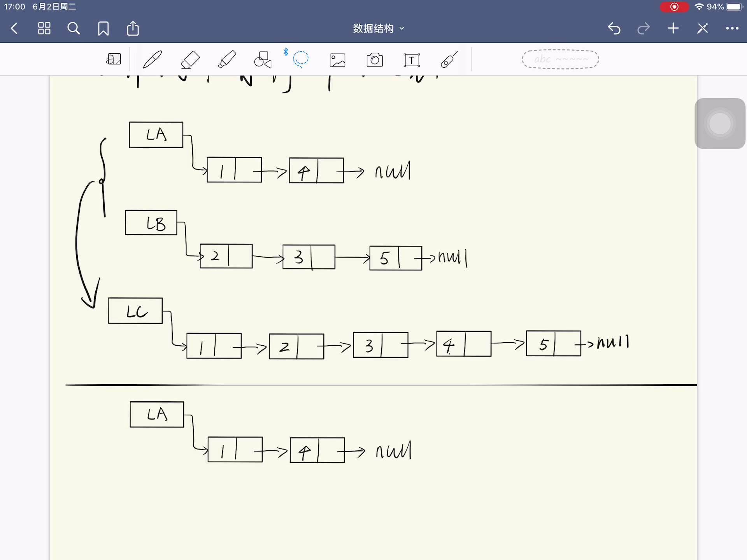The image size is (747, 560).
Task: Expand the 数据结构 document title dropdown
Action: [x=378, y=28]
